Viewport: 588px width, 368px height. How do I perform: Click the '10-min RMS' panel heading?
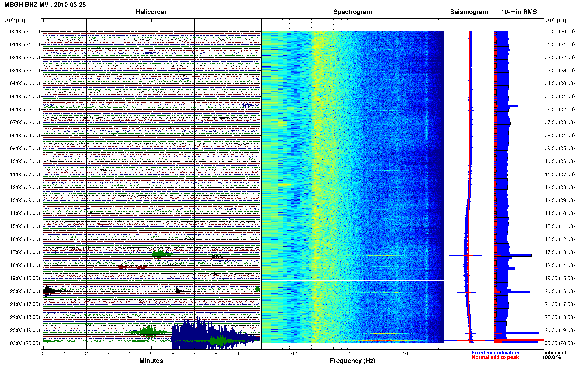[x=519, y=12]
